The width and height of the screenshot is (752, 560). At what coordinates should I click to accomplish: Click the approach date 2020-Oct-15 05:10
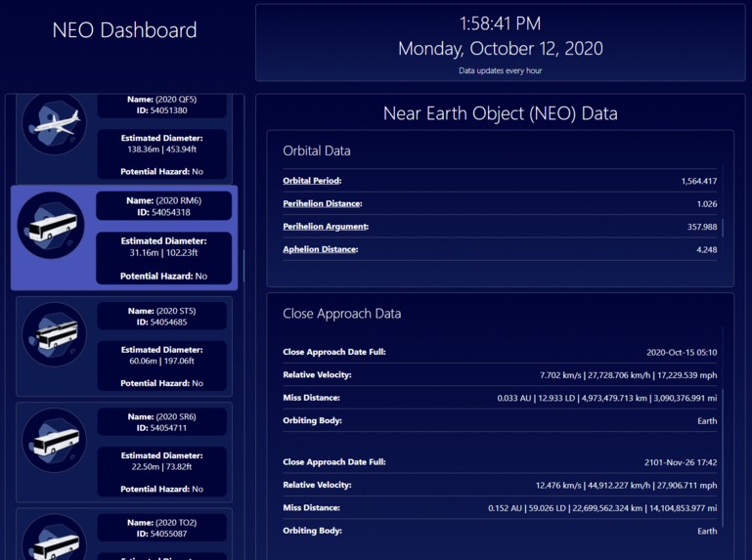pyautogui.click(x=682, y=353)
